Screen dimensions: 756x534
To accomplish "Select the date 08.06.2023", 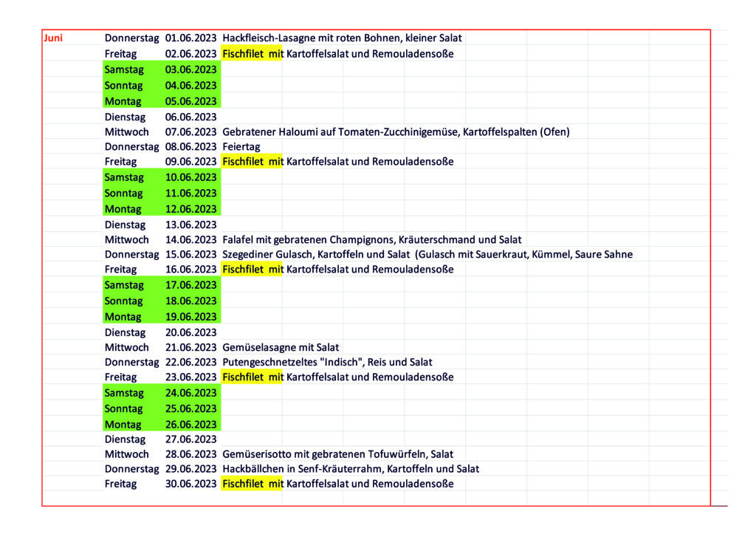I will [190, 147].
